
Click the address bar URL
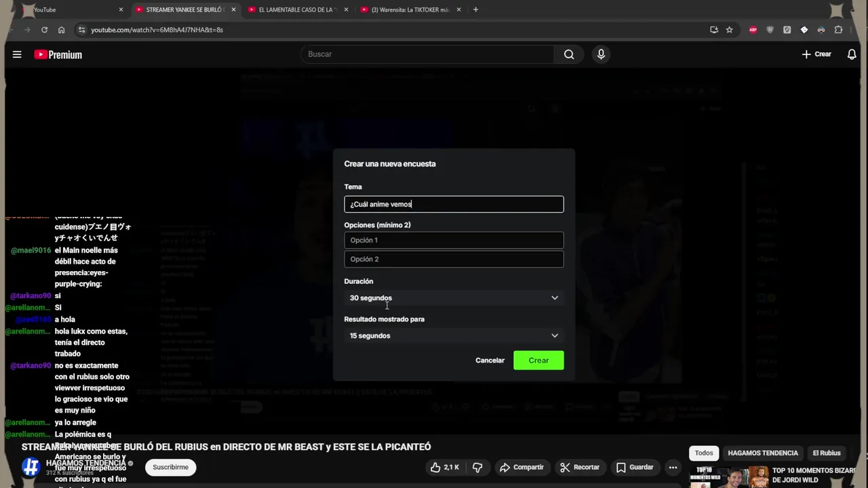click(x=157, y=30)
